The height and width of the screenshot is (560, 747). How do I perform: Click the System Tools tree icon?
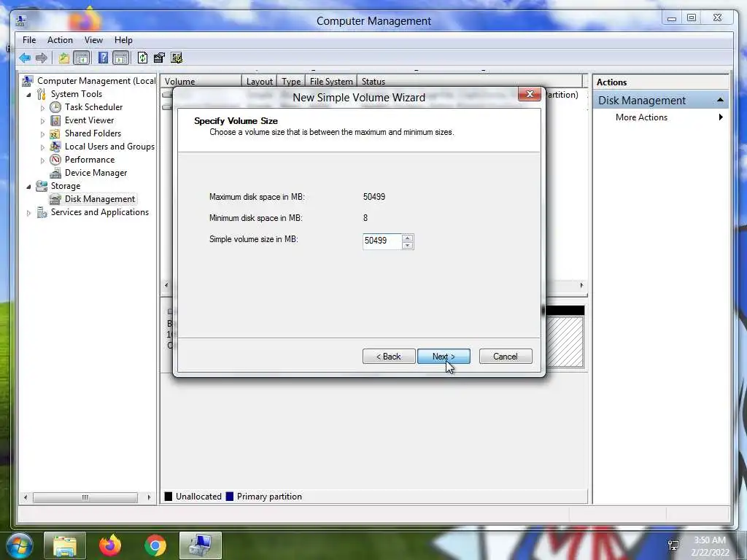(42, 94)
